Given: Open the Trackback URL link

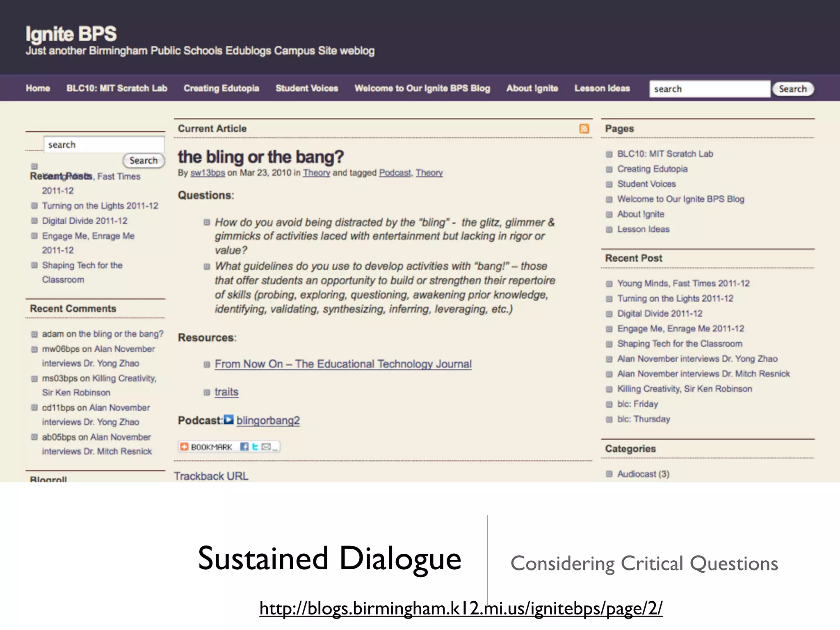Looking at the screenshot, I should [211, 476].
